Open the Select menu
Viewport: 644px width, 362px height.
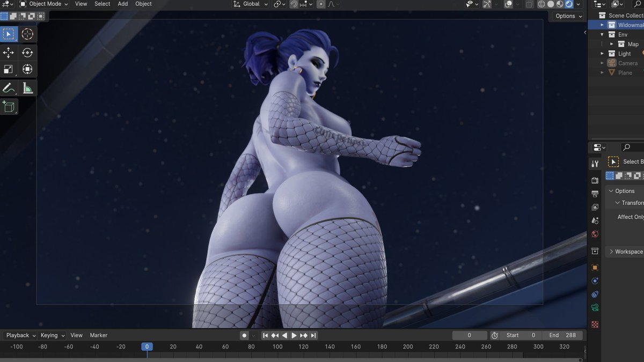point(103,4)
